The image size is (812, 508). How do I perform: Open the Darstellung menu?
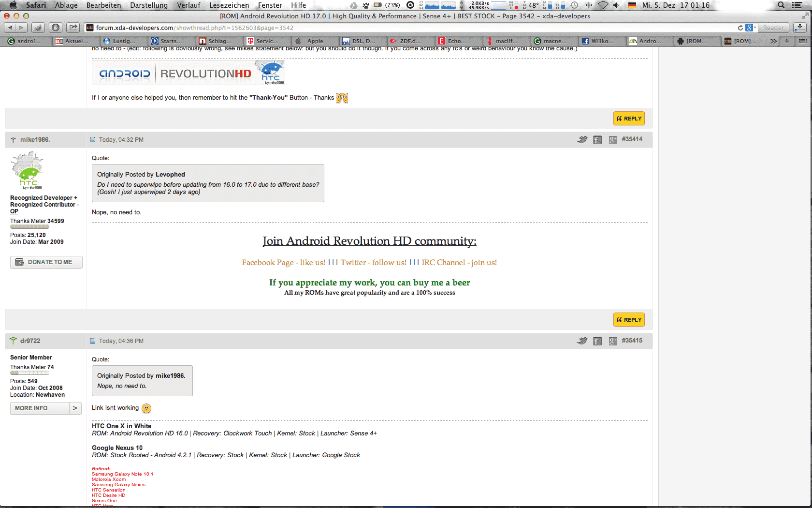[149, 5]
